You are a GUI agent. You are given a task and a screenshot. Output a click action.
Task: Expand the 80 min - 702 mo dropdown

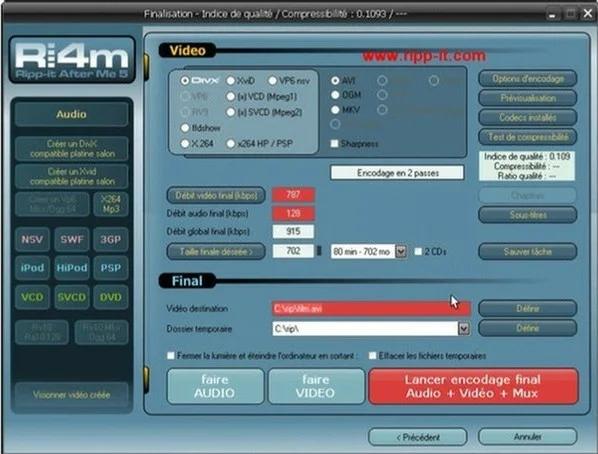click(x=401, y=251)
